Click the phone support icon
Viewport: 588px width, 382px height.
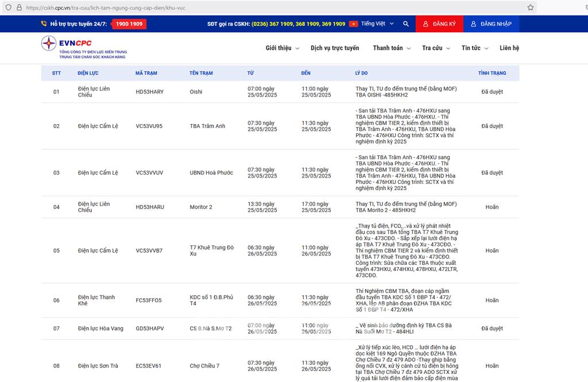tap(44, 24)
